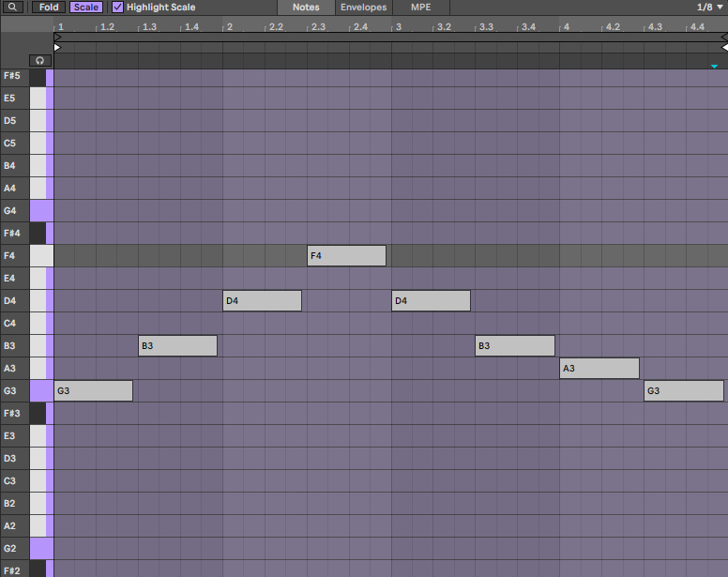This screenshot has width=728, height=577.
Task: Open the 1/8 grid size dropdown
Action: tap(709, 7)
